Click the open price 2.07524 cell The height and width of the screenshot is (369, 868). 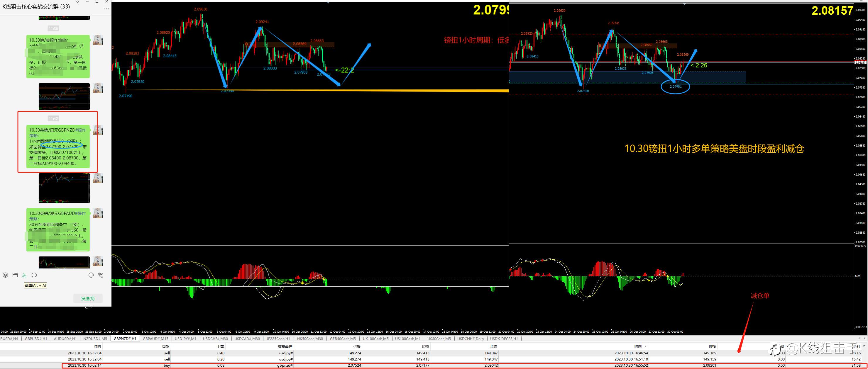pos(354,365)
